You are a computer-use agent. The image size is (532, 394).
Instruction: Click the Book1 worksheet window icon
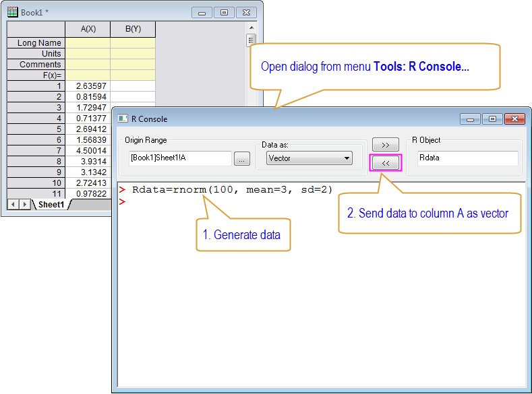tap(13, 13)
